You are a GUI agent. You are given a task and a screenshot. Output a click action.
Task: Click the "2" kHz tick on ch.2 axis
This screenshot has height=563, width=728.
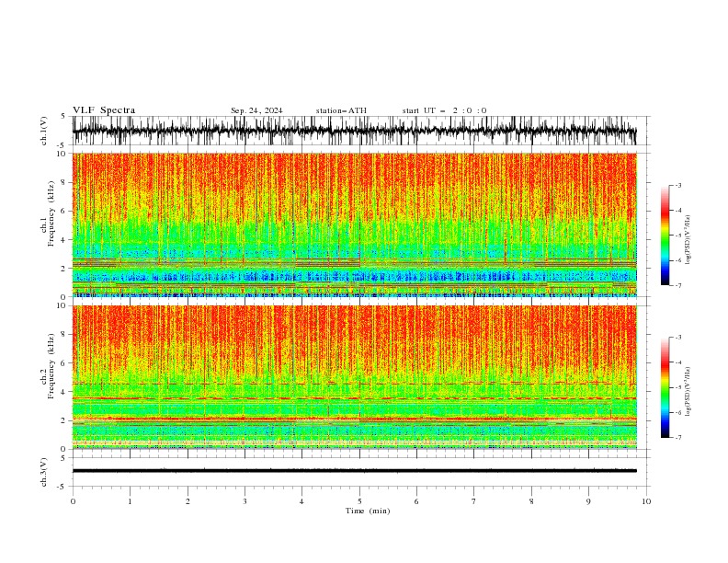(x=63, y=420)
